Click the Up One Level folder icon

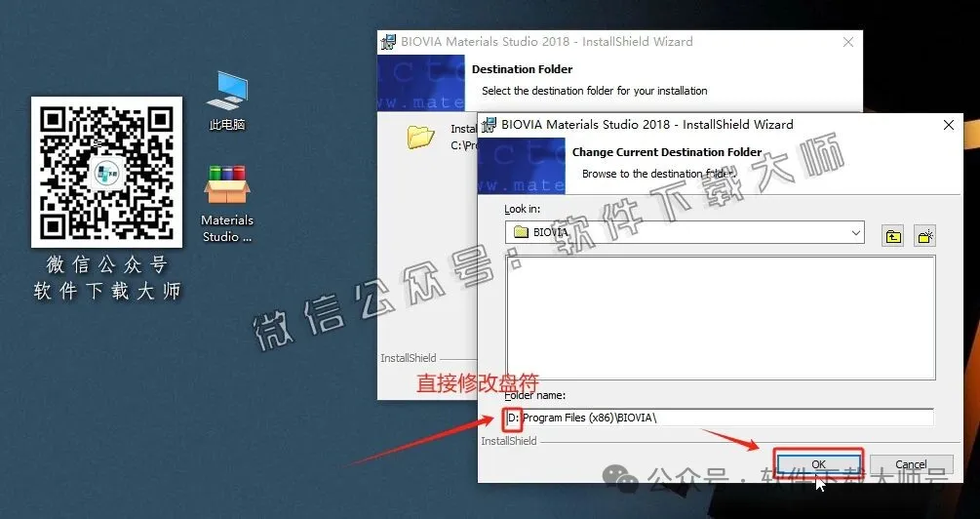tap(893, 236)
